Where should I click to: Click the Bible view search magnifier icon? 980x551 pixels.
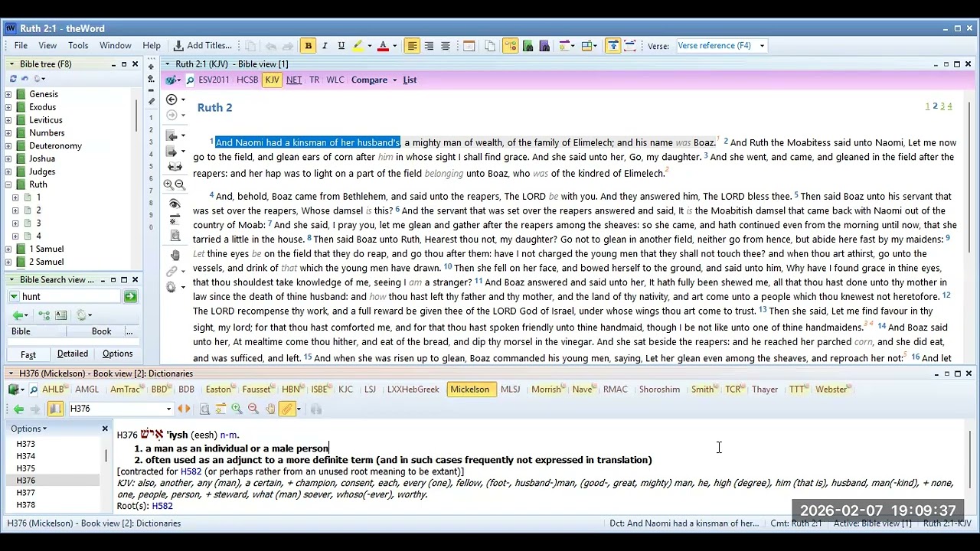[189, 80]
